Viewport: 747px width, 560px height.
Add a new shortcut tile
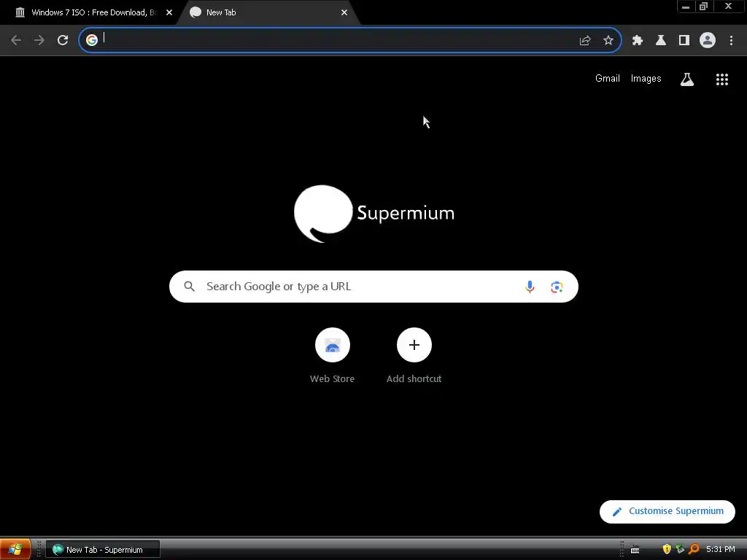point(414,356)
